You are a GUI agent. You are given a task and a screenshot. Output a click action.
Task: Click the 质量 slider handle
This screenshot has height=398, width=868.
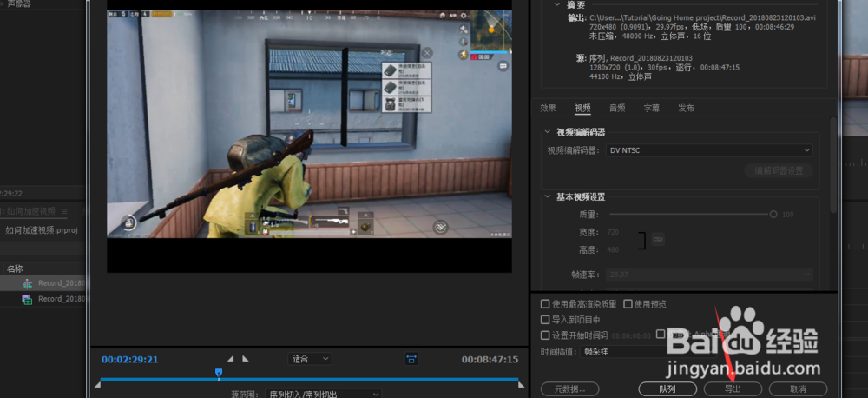773,214
